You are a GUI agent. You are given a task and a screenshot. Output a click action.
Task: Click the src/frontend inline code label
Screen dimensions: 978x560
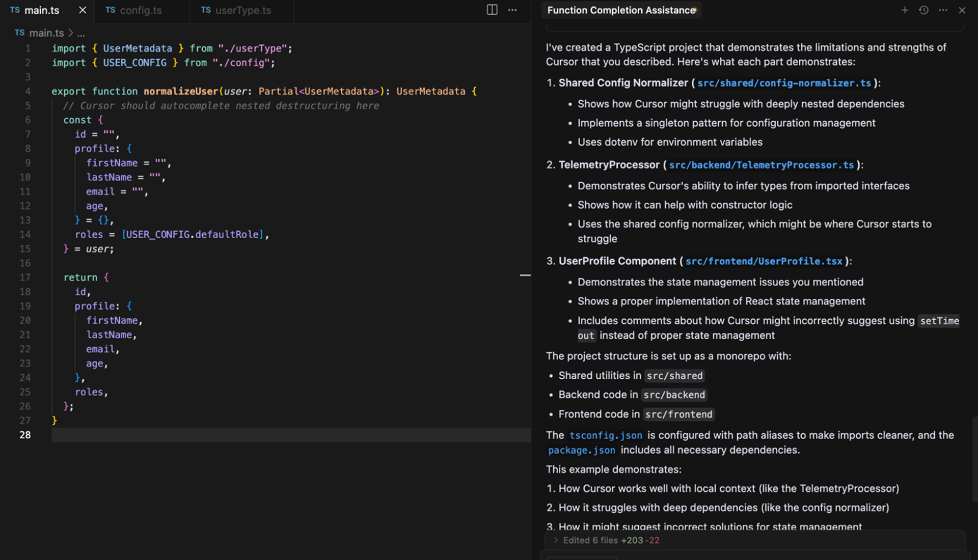[678, 415]
